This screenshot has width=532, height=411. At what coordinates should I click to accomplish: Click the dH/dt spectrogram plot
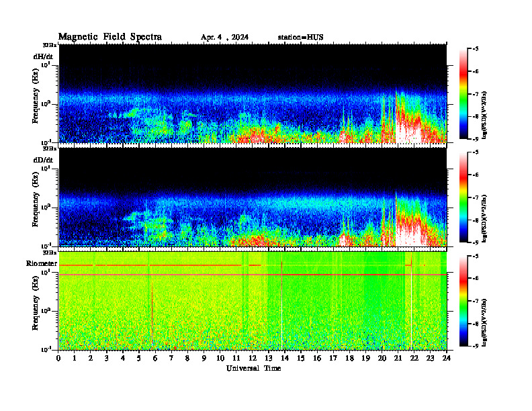253,93
